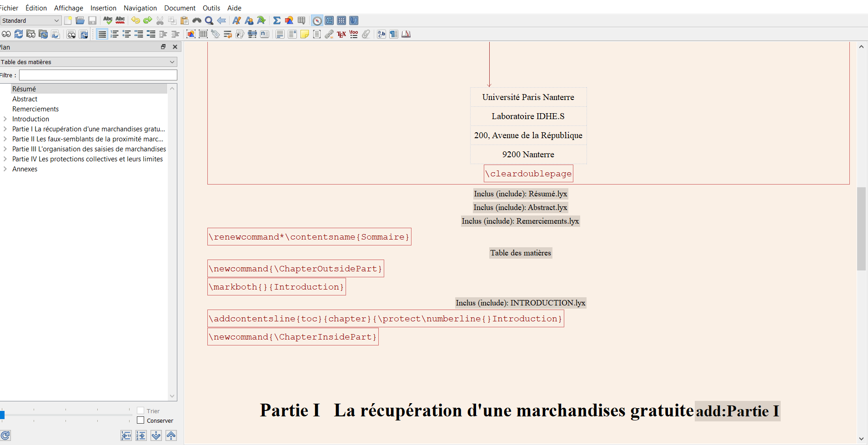Toggle emphasized text style (A! icon)
The width and height of the screenshot is (868, 445).
click(x=236, y=20)
